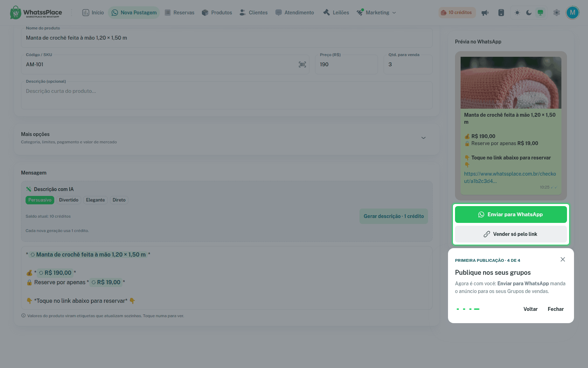Open the megaphone announcements icon
Viewport: 588px width, 368px height.
coord(485,13)
